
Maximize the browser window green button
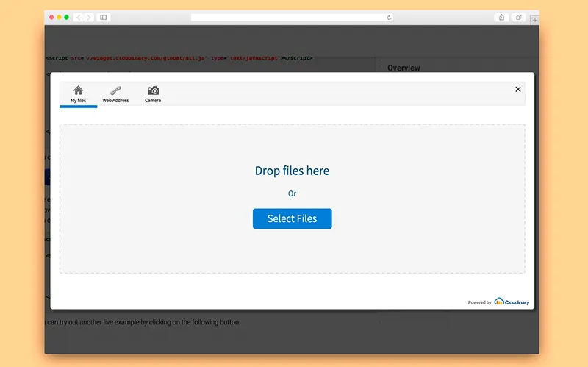66,17
